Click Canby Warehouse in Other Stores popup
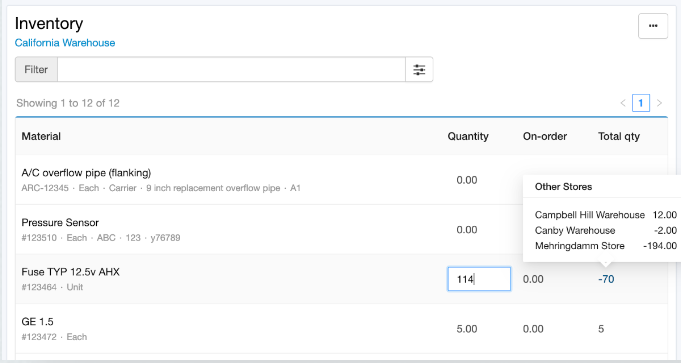The height and width of the screenshot is (363, 681). (x=575, y=231)
